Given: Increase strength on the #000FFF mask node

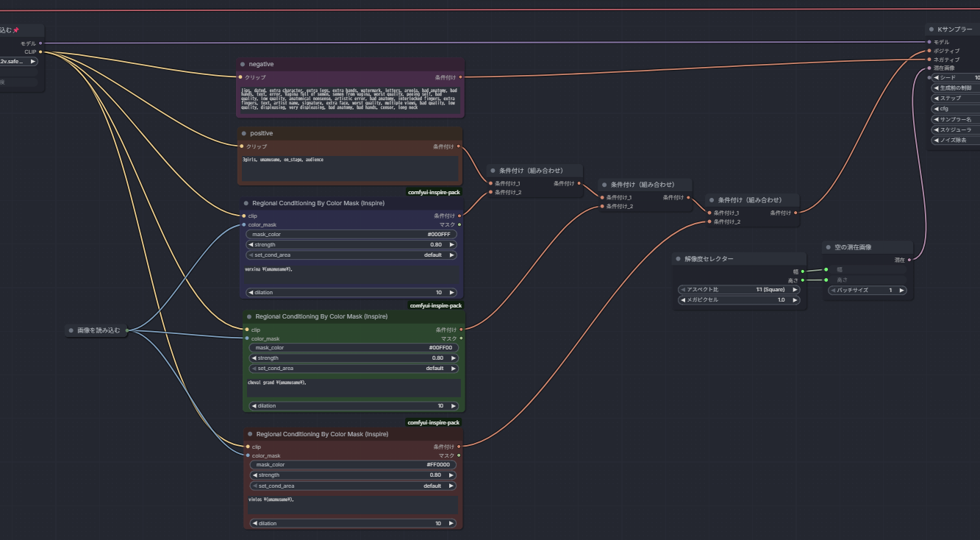Looking at the screenshot, I should (451, 244).
